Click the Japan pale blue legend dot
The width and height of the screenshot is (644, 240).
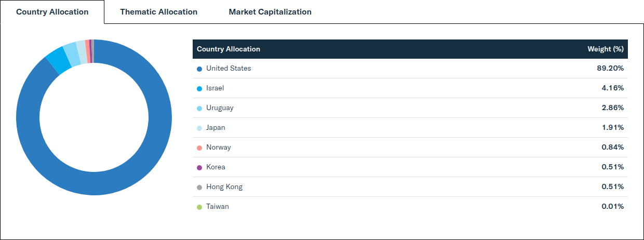pyautogui.click(x=199, y=128)
